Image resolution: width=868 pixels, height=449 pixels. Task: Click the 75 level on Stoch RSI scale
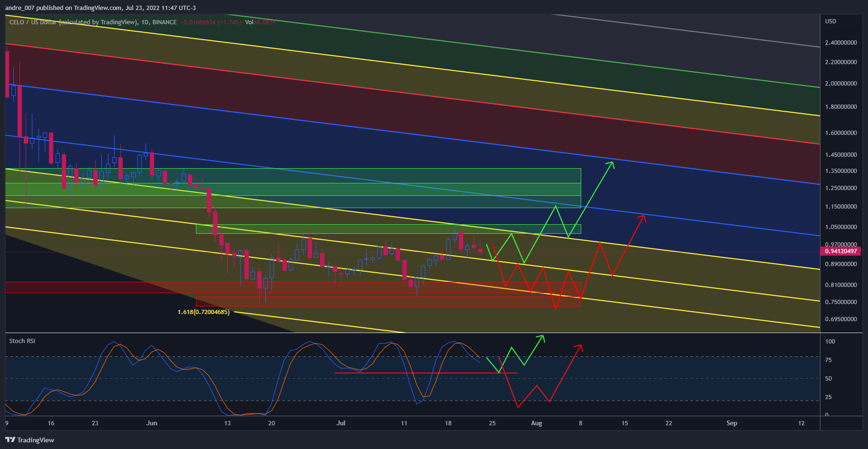click(829, 360)
